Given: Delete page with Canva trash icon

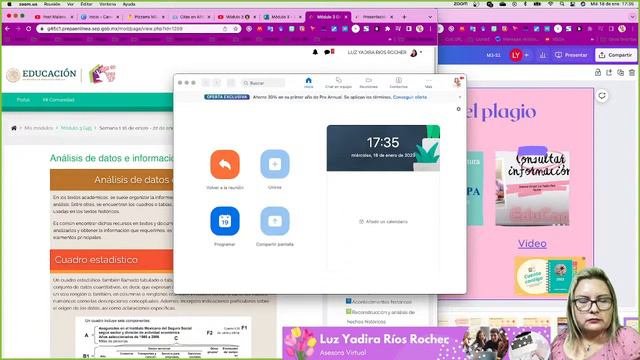Looking at the screenshot, I should 632,73.
